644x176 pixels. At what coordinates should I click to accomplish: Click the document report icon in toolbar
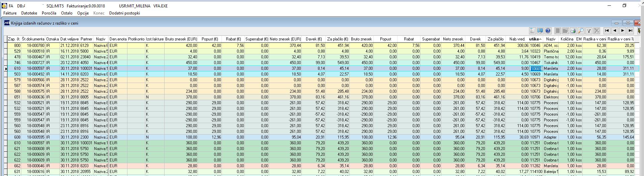[532, 31]
